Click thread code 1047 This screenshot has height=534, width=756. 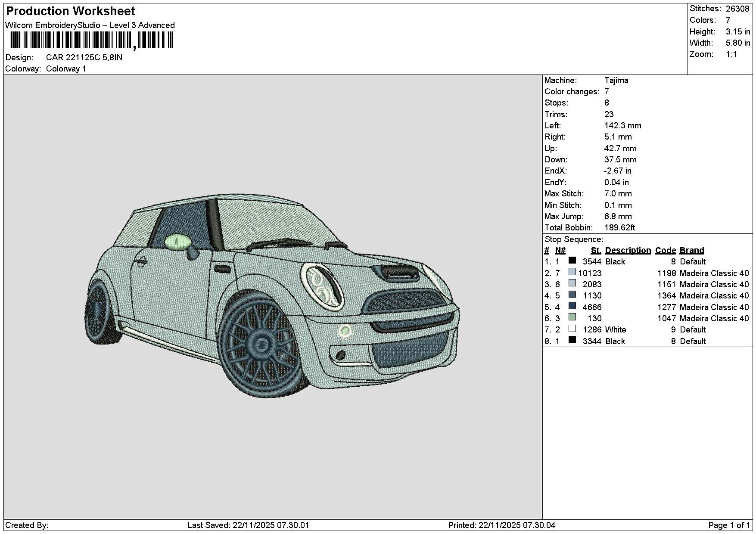tap(667, 319)
